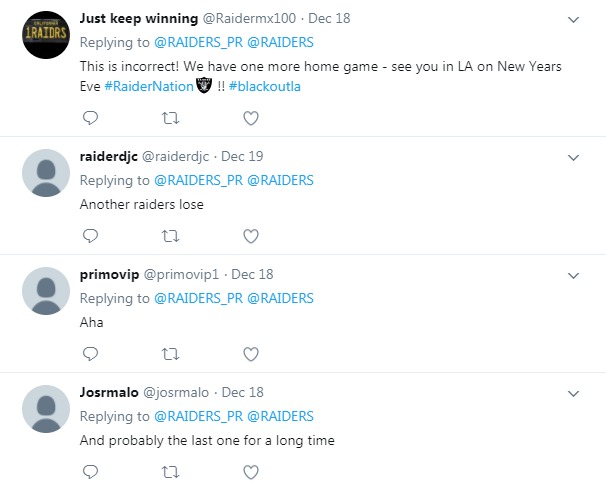This screenshot has width=606, height=486.
Task: Retweet primovip's 'Aha' tweet
Action: pos(170,353)
